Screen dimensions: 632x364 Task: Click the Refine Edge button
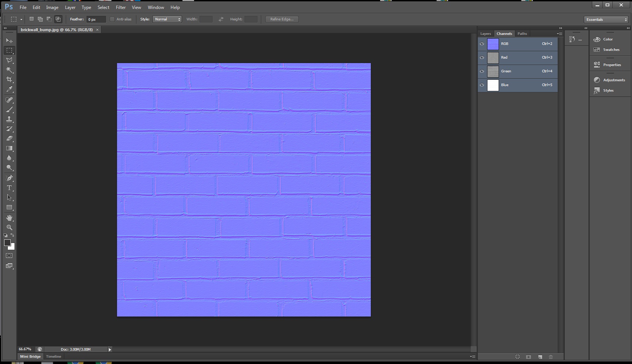point(281,19)
